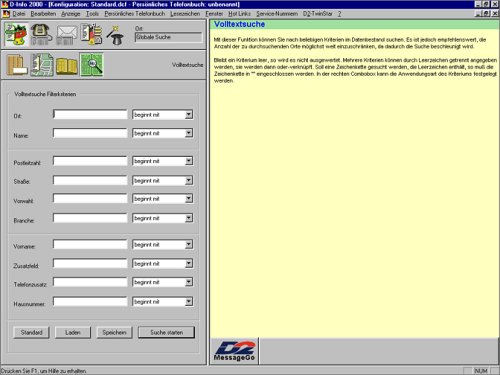Click the envelope mail icon
Image resolution: width=500 pixels, height=375 pixels.
pyautogui.click(x=67, y=35)
